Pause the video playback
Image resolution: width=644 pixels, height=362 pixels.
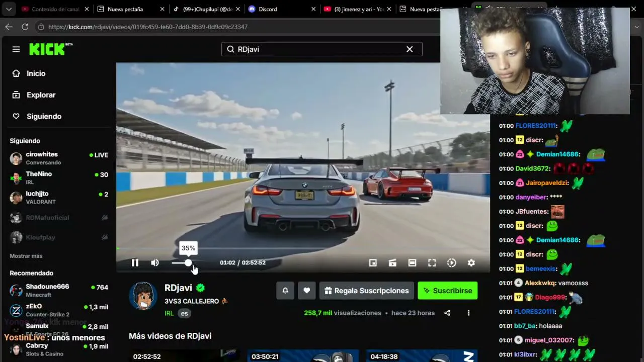(x=135, y=262)
